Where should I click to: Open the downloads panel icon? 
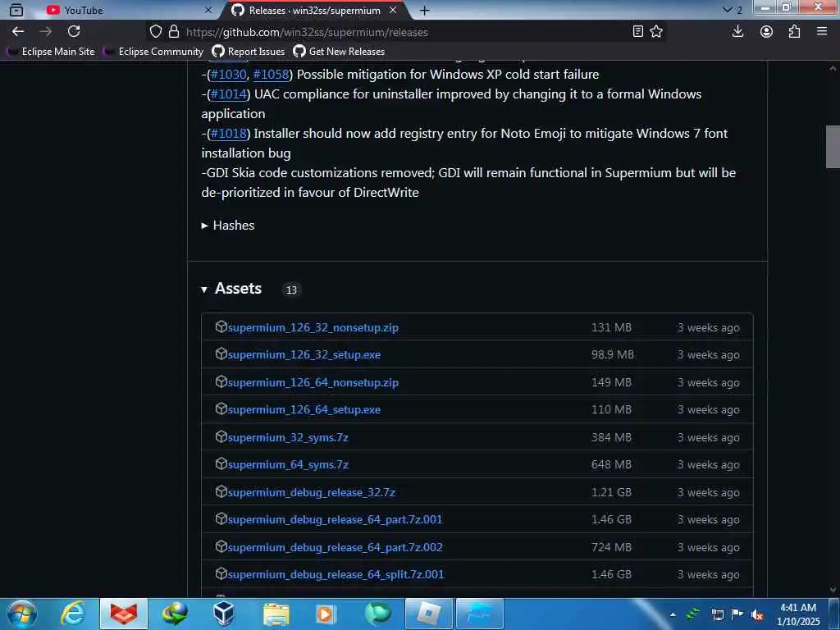737,32
